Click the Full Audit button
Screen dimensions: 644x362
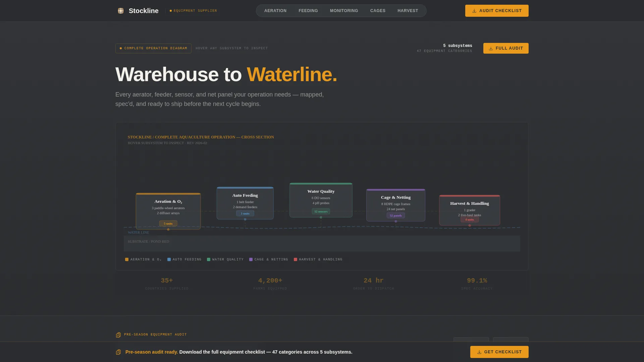(506, 48)
